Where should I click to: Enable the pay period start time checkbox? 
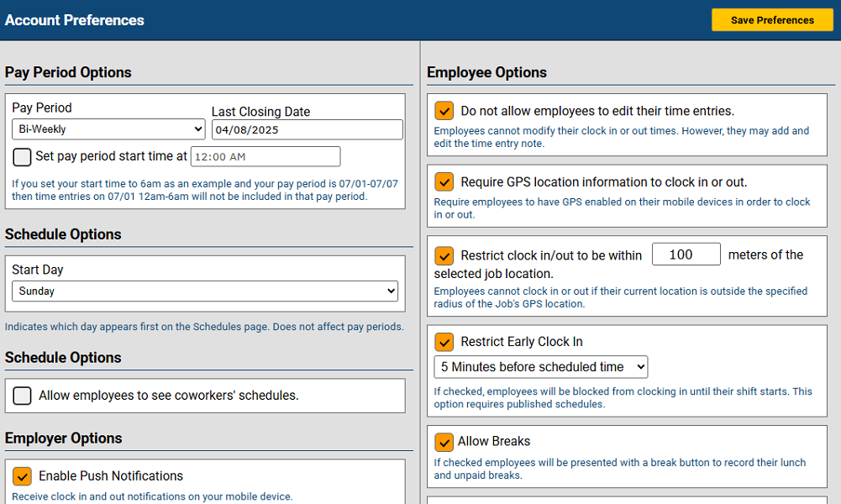[x=22, y=157]
